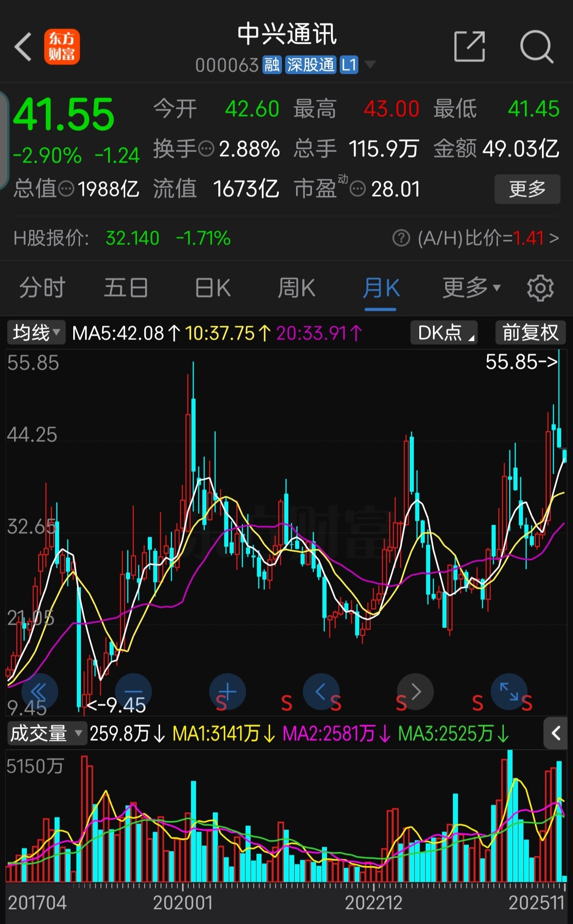
Task: Tap the current price 41.55
Action: [x=64, y=114]
